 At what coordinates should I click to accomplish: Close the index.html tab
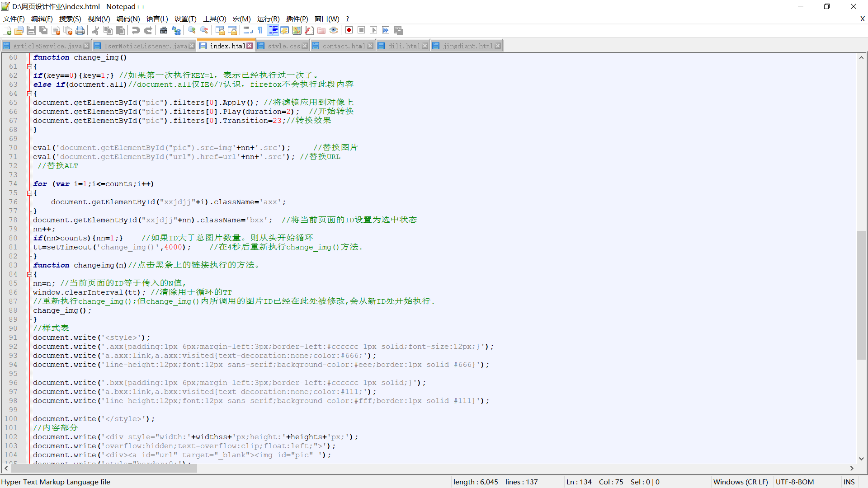[x=250, y=46]
